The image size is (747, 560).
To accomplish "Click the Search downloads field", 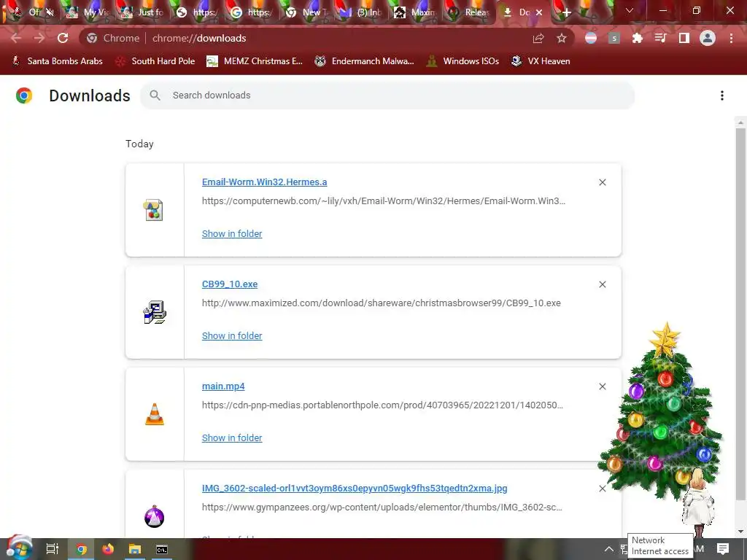I will [387, 96].
